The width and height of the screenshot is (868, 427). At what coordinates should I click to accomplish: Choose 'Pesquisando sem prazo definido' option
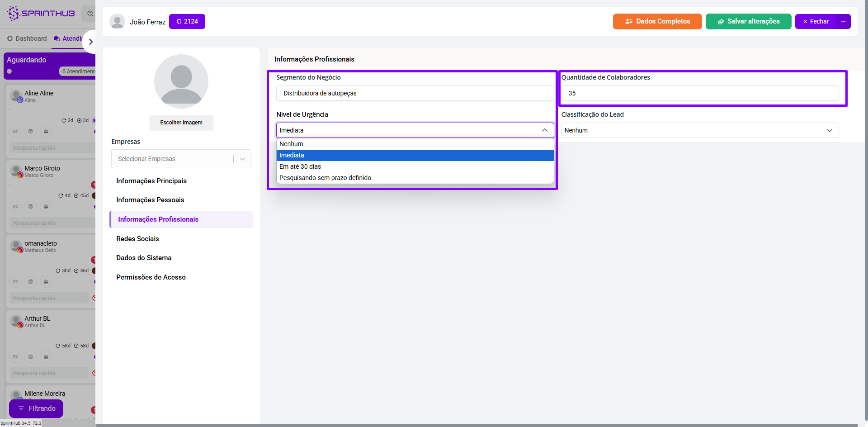(x=325, y=178)
